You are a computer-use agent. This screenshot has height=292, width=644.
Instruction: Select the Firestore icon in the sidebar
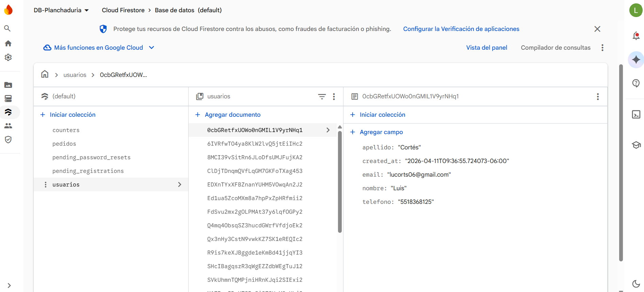(8, 112)
